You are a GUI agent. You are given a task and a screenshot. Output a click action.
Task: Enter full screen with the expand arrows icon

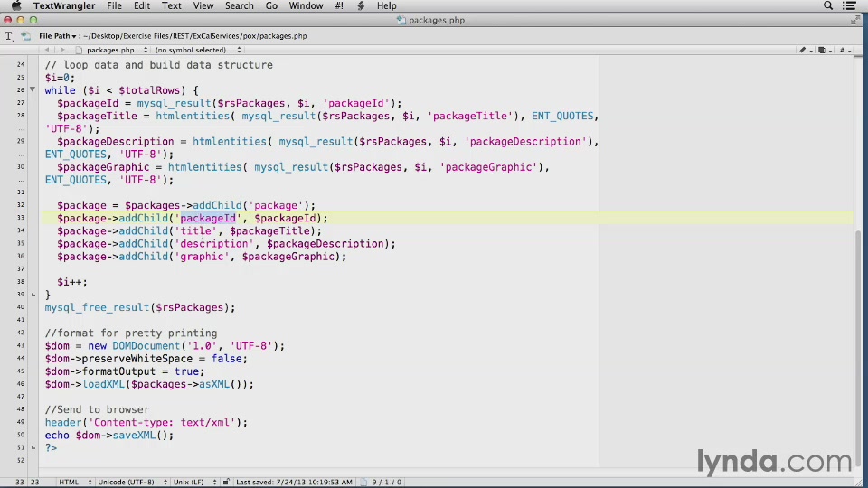click(x=855, y=21)
